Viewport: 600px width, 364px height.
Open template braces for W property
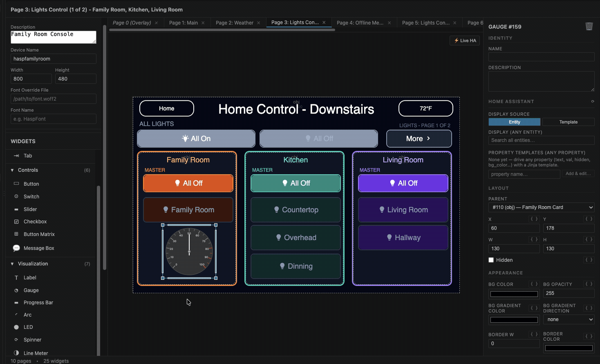(x=534, y=239)
